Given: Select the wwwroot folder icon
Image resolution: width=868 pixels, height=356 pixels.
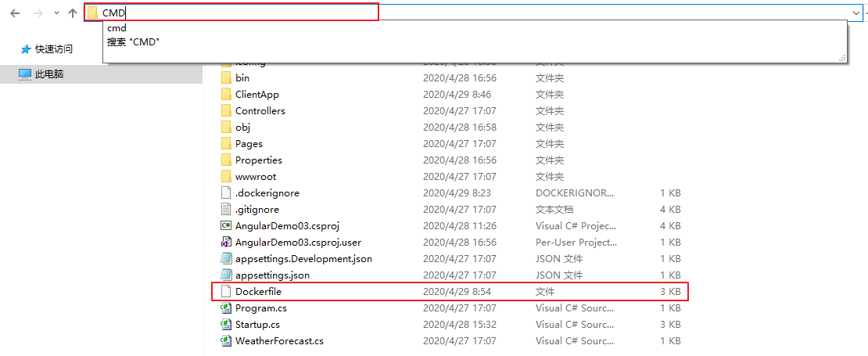Looking at the screenshot, I should pos(226,177).
